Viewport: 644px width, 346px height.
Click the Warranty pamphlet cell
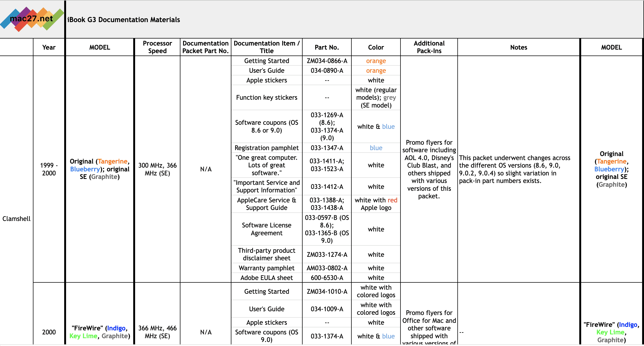point(266,268)
